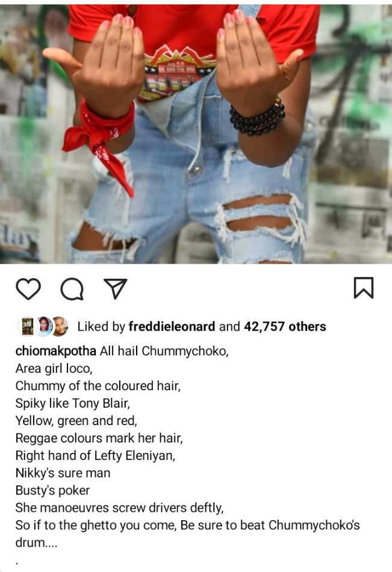This screenshot has height=572, width=392.
Task: Tap the black beaded bracelet in the photo
Action: (x=257, y=117)
